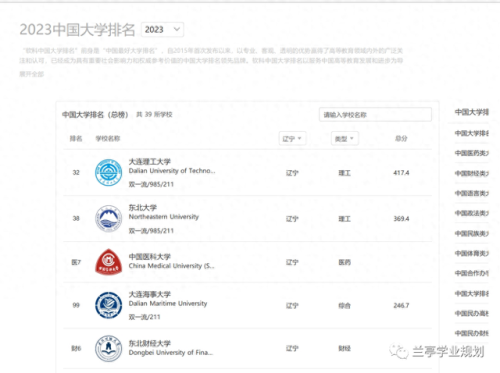This screenshot has width=500, height=373.
Task: Open 中国政法类 ranking in the sidebar
Action: (x=472, y=213)
